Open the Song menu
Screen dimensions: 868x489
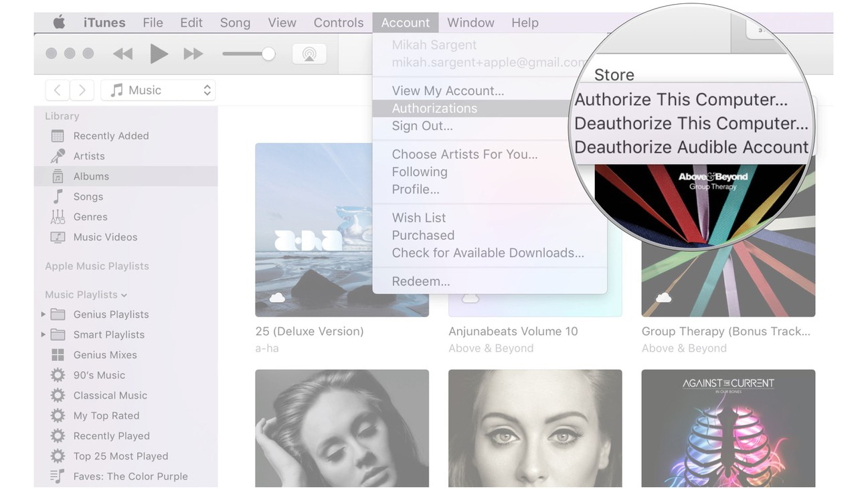click(x=235, y=22)
